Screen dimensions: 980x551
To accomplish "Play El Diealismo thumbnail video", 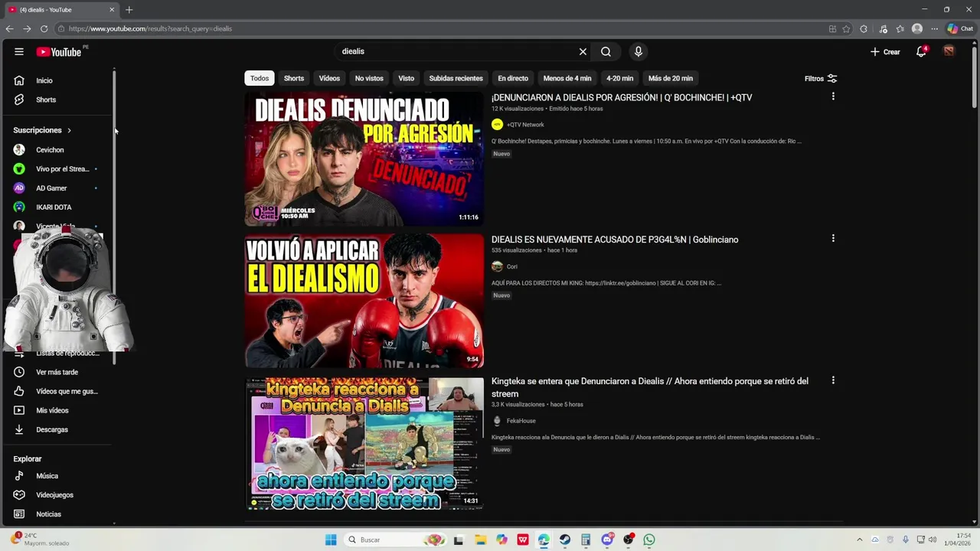I will click(x=364, y=301).
